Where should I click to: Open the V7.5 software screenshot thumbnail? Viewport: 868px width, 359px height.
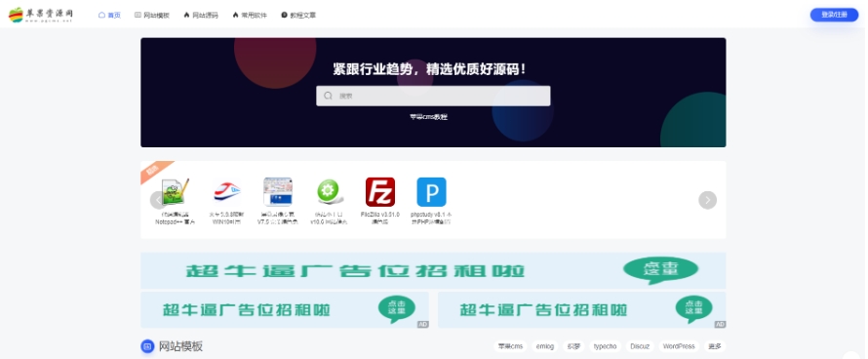click(x=278, y=192)
